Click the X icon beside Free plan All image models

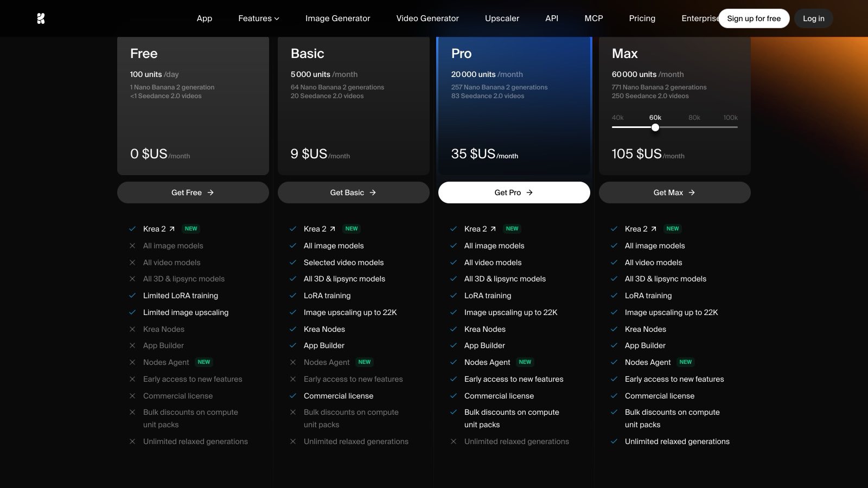click(132, 246)
